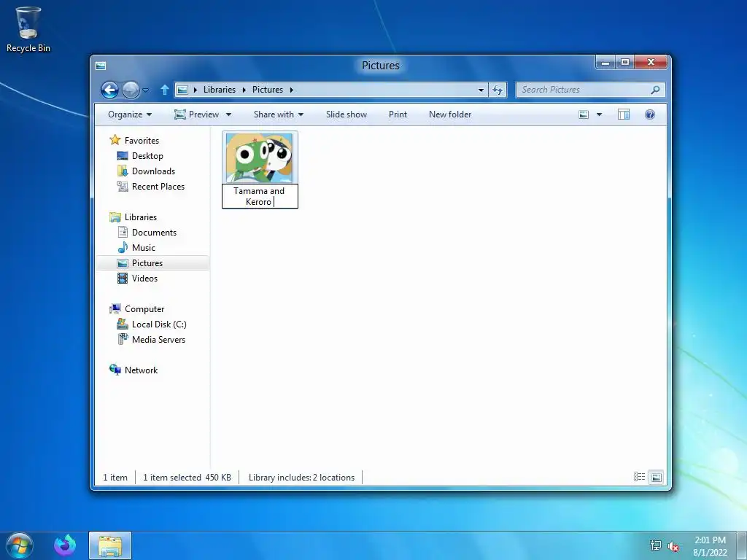Open the Videos library
Screen dimensions: 747x560
[144, 278]
